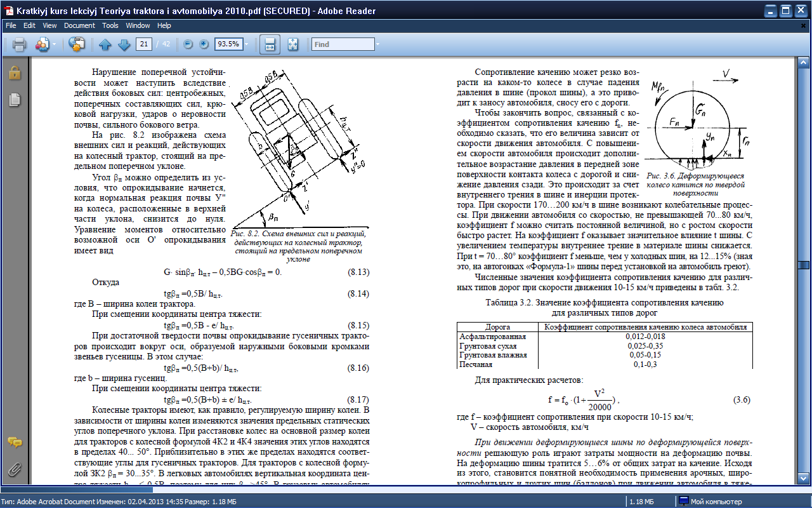Click the Find search box
Screen dimensions: 812x508
[342, 44]
